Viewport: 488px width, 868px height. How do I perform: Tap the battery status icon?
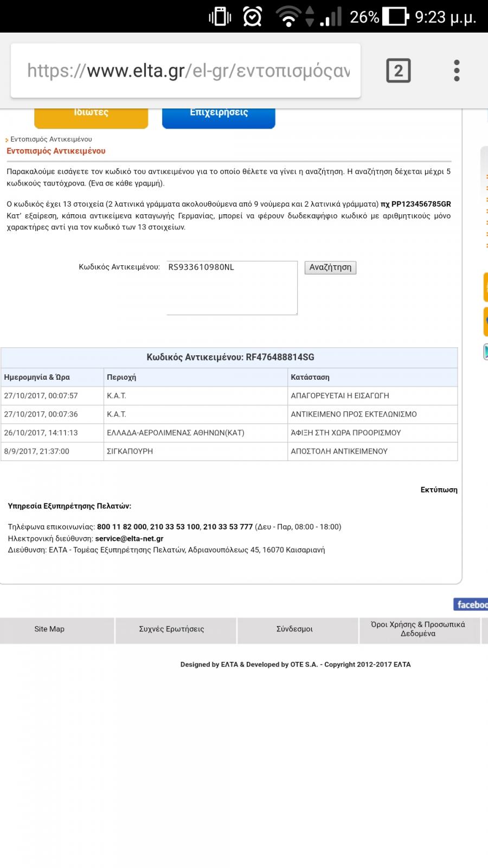tap(396, 17)
